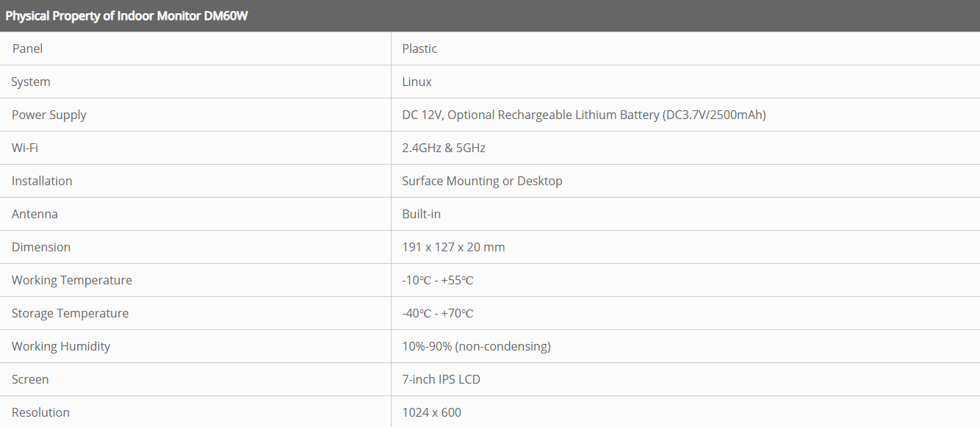
Task: Click the DC 12V lithium battery value
Action: [583, 115]
